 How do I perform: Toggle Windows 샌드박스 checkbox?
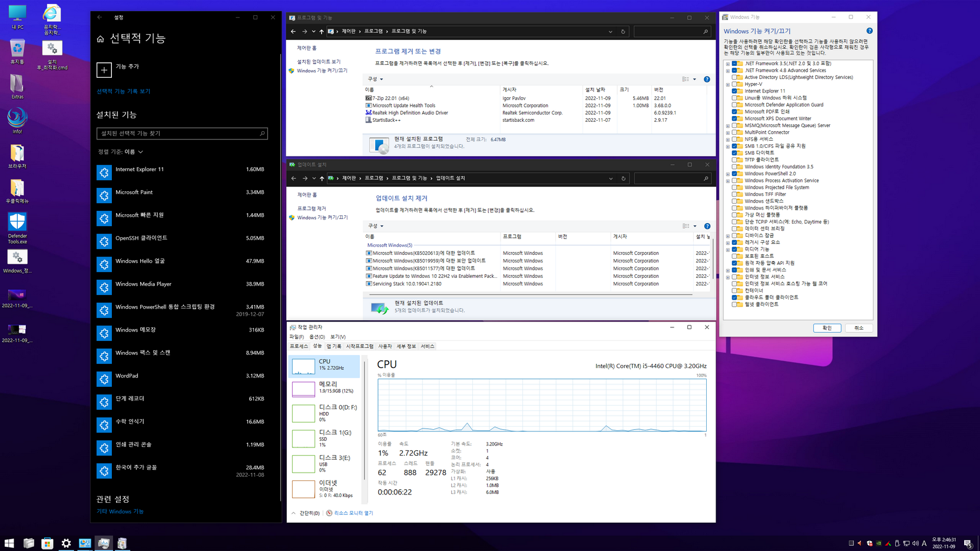pos(734,201)
